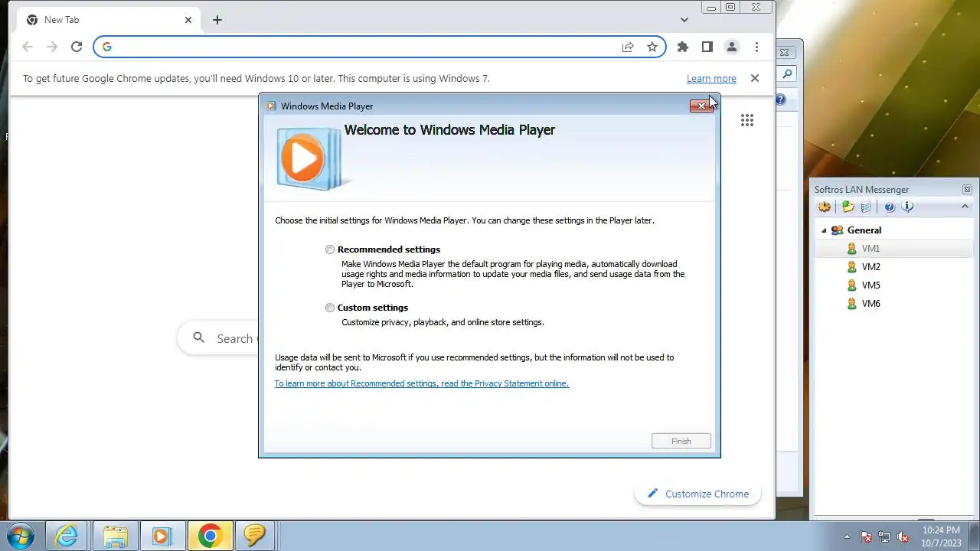Click the Finish button in Windows Media Player
The image size is (980, 551).
point(681,441)
